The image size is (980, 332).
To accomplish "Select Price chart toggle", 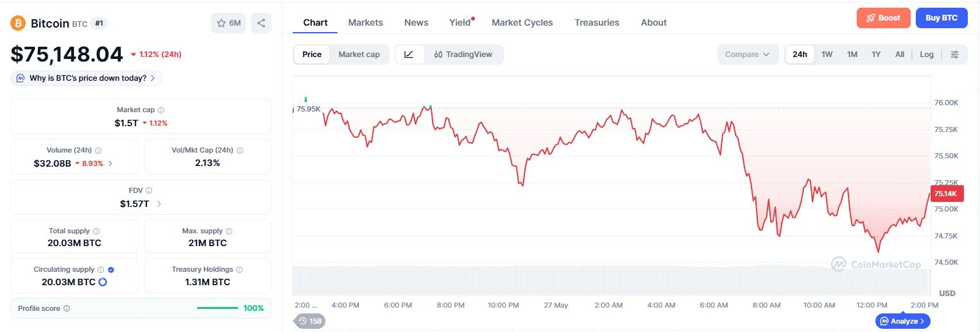I will (x=312, y=54).
